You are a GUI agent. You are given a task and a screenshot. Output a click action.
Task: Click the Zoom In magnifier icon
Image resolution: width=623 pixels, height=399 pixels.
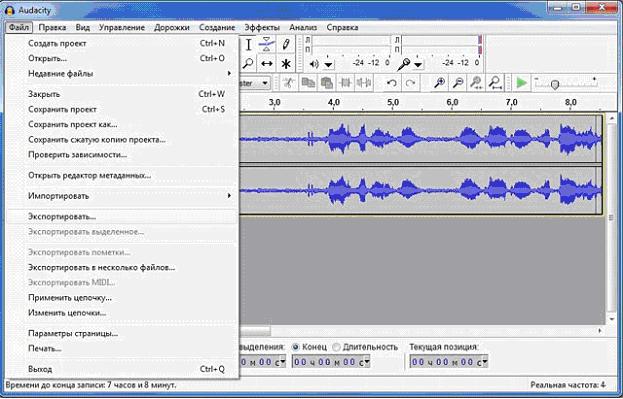coord(439,83)
